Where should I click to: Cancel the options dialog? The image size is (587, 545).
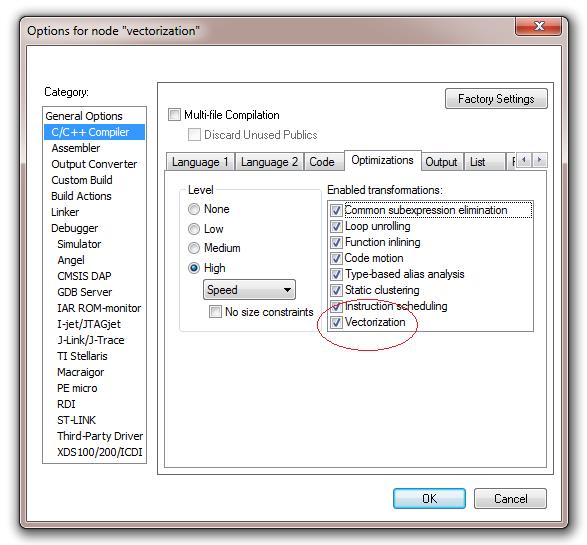pos(510,499)
